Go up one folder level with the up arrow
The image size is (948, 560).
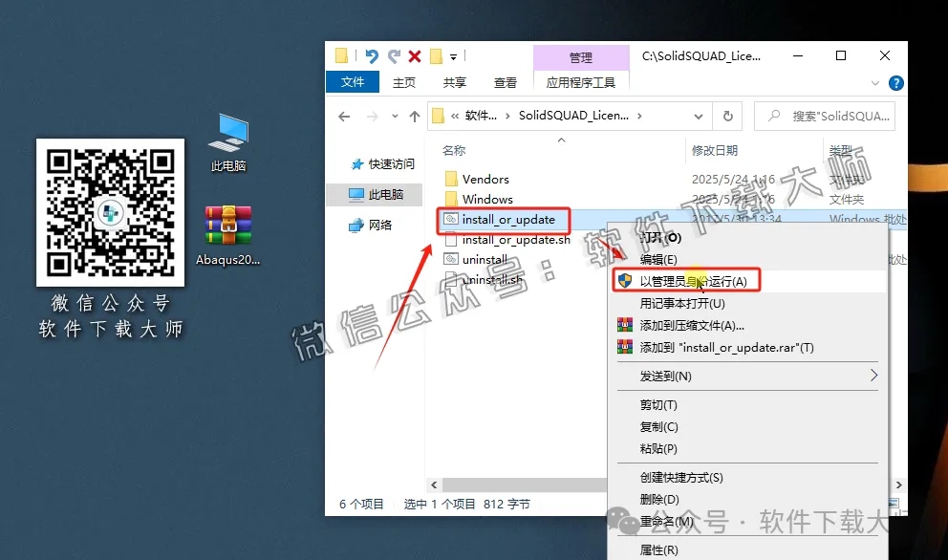click(415, 115)
